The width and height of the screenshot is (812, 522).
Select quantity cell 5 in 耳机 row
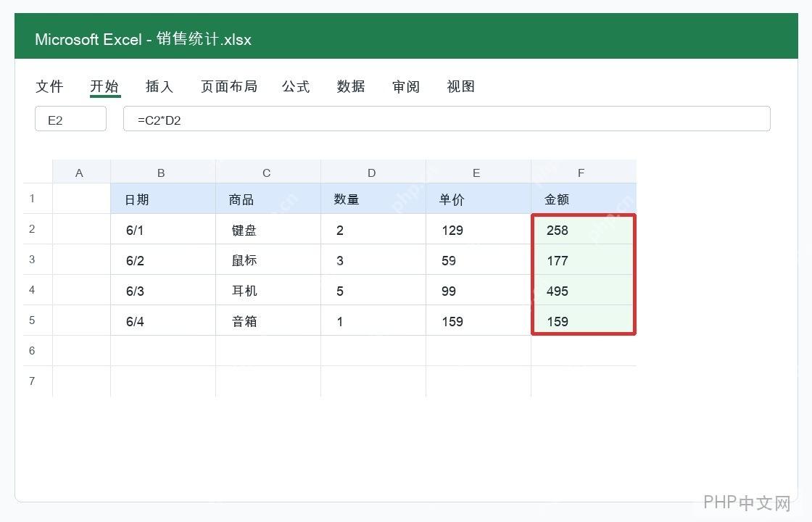[373, 290]
